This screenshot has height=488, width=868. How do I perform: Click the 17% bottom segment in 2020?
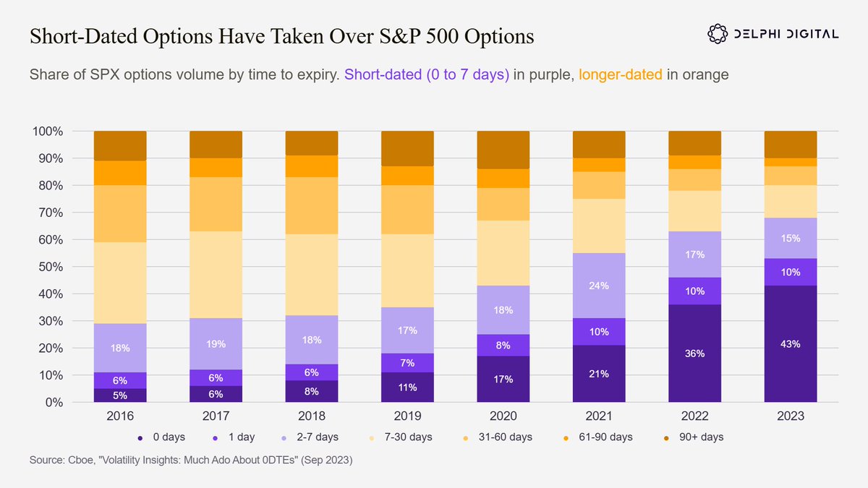point(503,380)
